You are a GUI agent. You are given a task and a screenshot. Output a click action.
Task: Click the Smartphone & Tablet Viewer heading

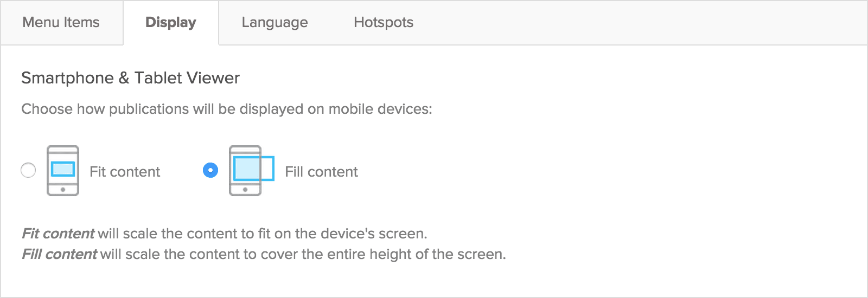[130, 78]
